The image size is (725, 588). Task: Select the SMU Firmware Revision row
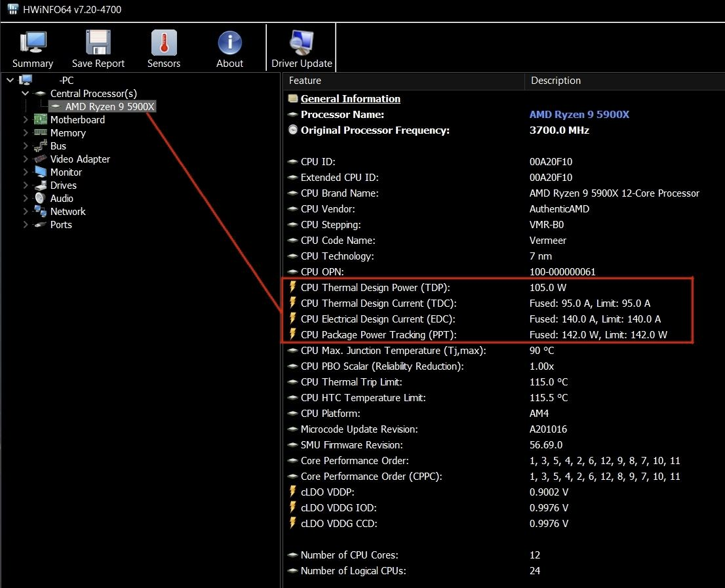coord(504,444)
